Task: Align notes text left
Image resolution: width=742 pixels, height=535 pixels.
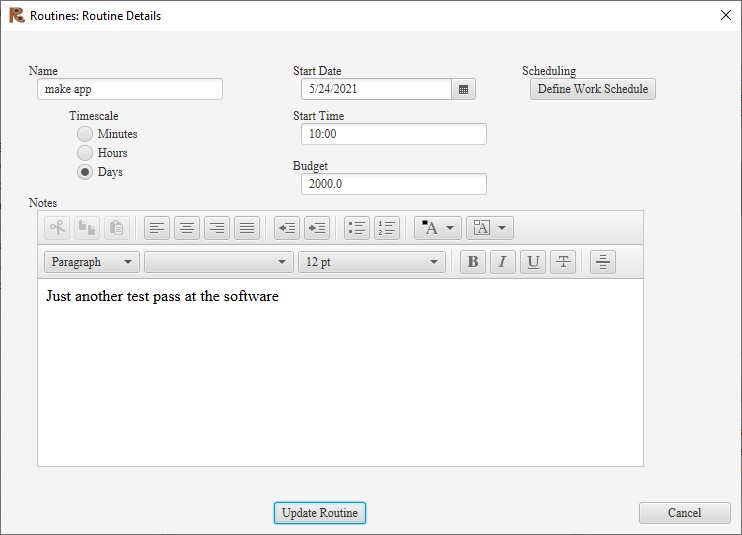Action: [x=157, y=228]
